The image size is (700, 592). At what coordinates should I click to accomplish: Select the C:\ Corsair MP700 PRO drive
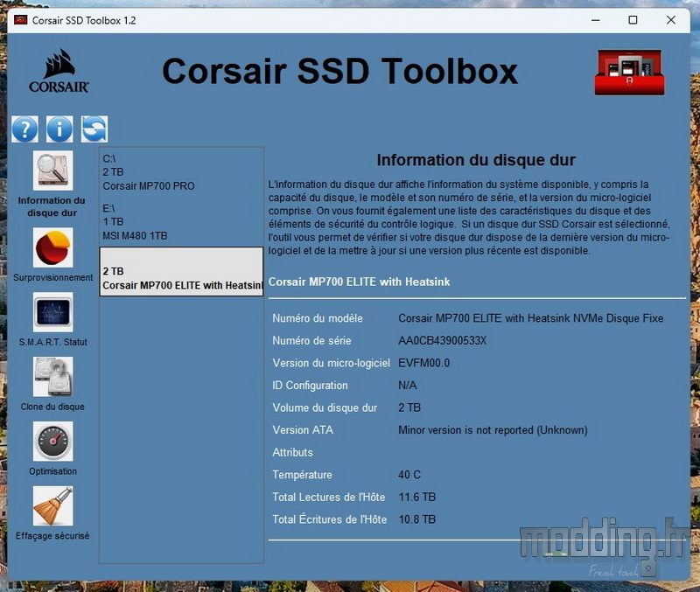pyautogui.click(x=181, y=172)
